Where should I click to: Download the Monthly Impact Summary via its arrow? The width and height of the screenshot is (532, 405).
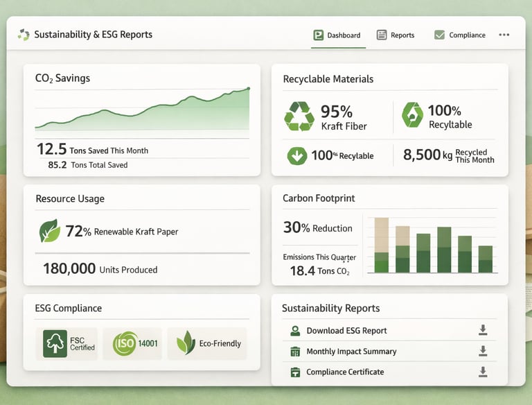click(x=483, y=351)
